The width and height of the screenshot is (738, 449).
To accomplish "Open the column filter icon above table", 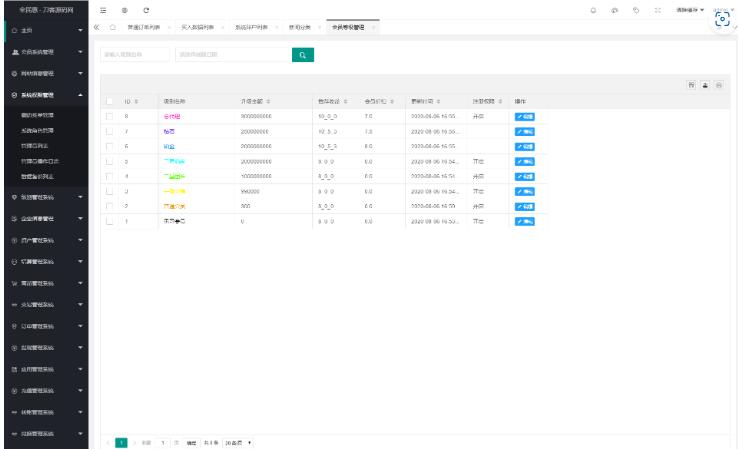I will 690,86.
